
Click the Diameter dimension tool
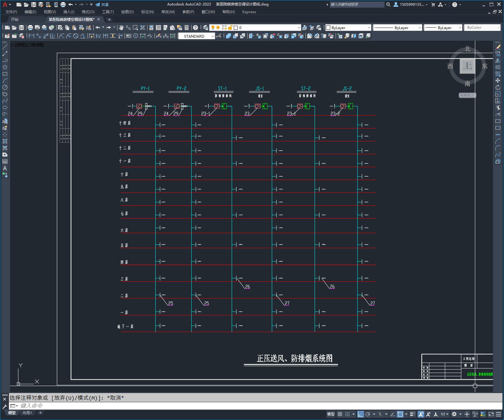tap(76, 36)
